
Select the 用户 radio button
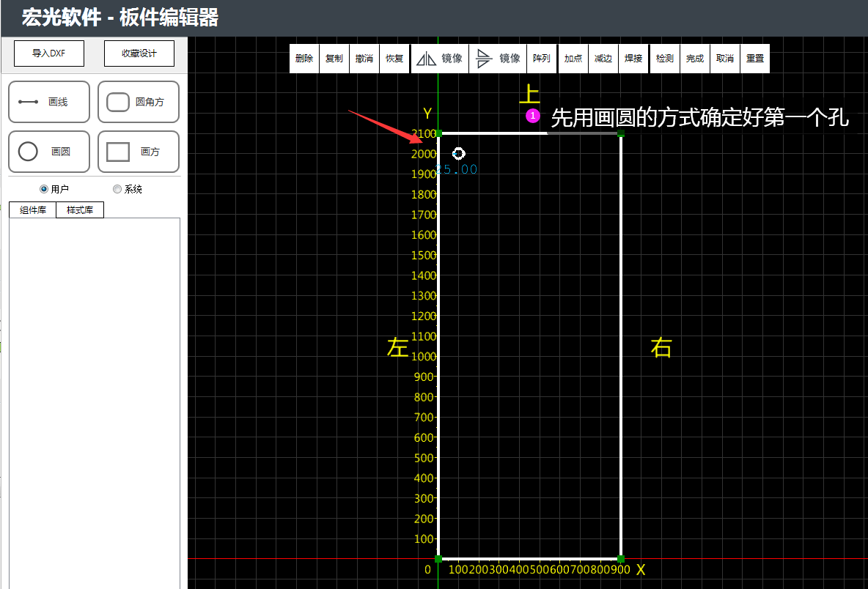click(44, 189)
